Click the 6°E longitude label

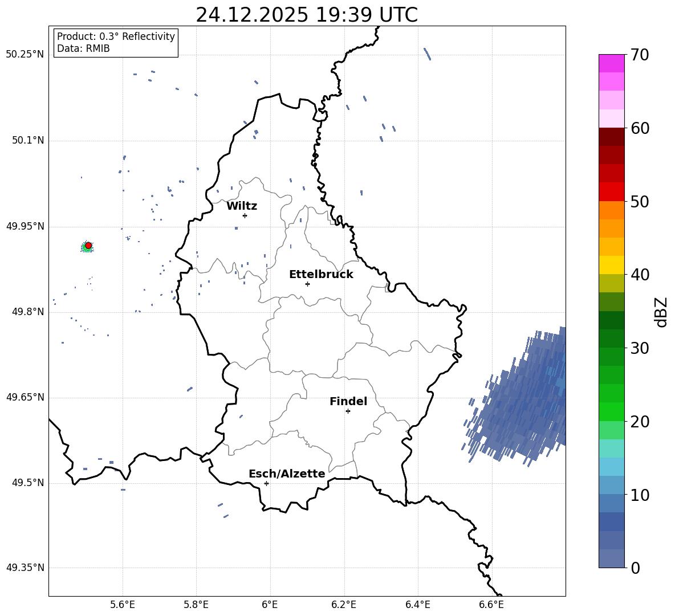pyautogui.click(x=270, y=605)
